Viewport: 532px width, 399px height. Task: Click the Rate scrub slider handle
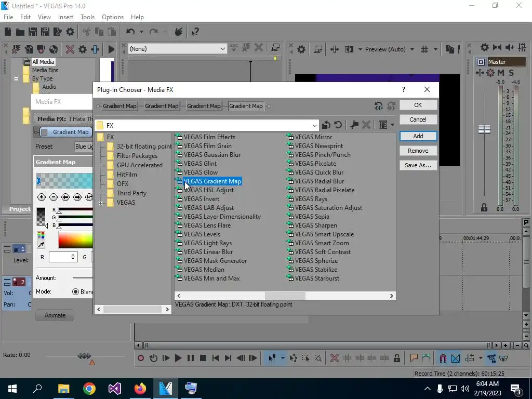pos(84,356)
